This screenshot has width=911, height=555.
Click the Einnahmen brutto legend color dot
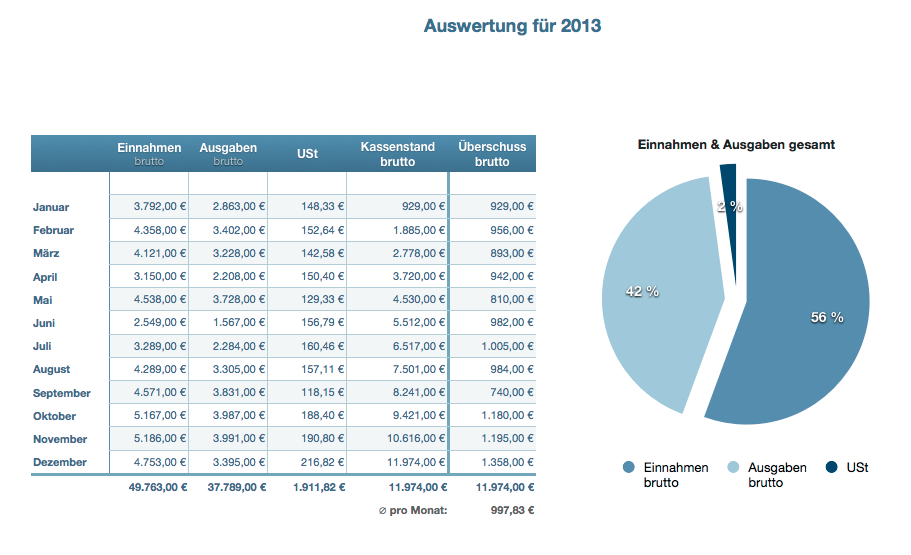(x=629, y=468)
